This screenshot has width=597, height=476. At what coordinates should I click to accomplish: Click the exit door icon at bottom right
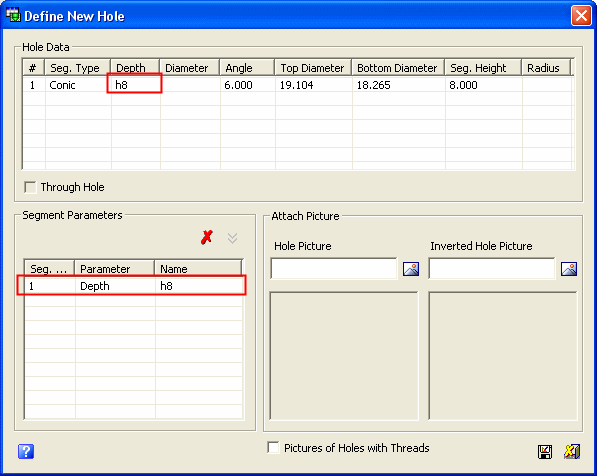[572, 452]
